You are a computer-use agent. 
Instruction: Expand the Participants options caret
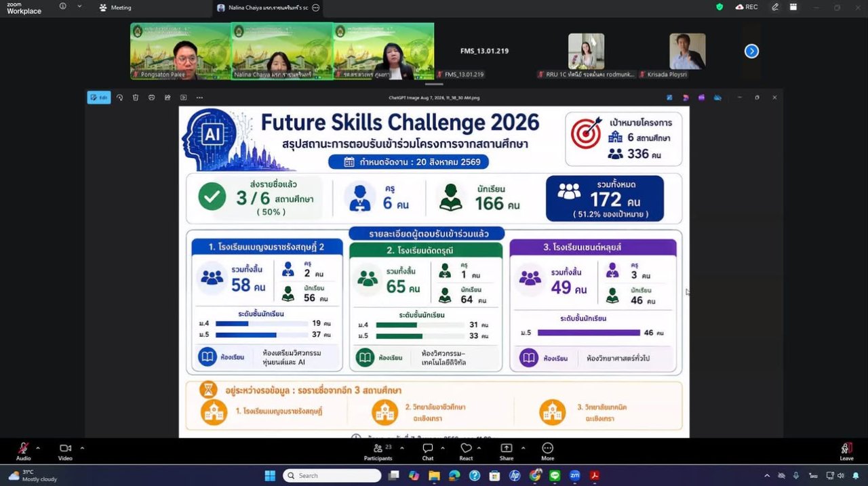[401, 447]
